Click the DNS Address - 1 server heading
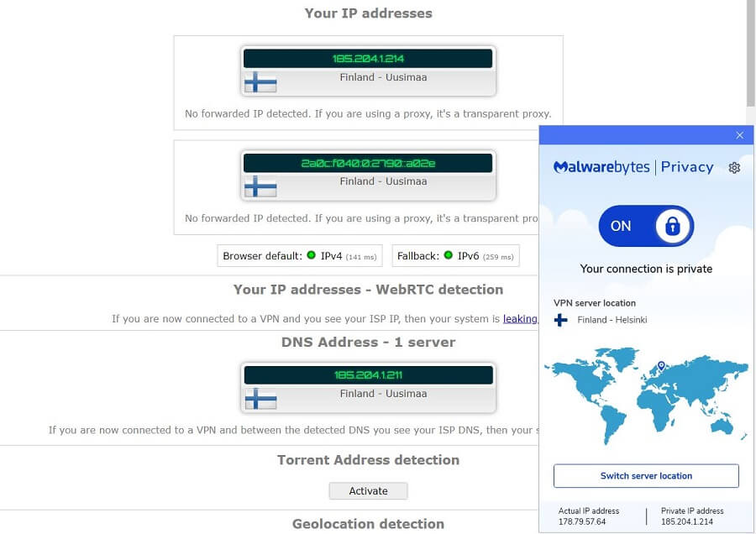This screenshot has width=756, height=534. 369,343
